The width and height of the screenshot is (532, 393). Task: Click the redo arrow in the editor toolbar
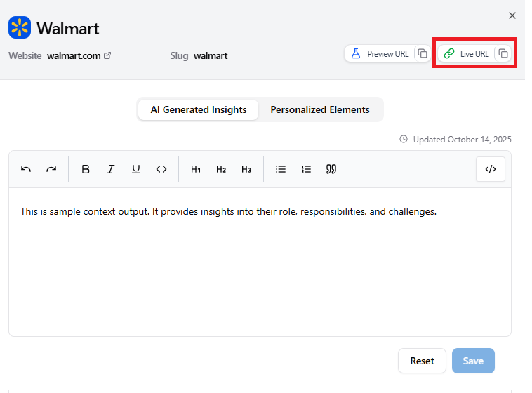click(51, 169)
